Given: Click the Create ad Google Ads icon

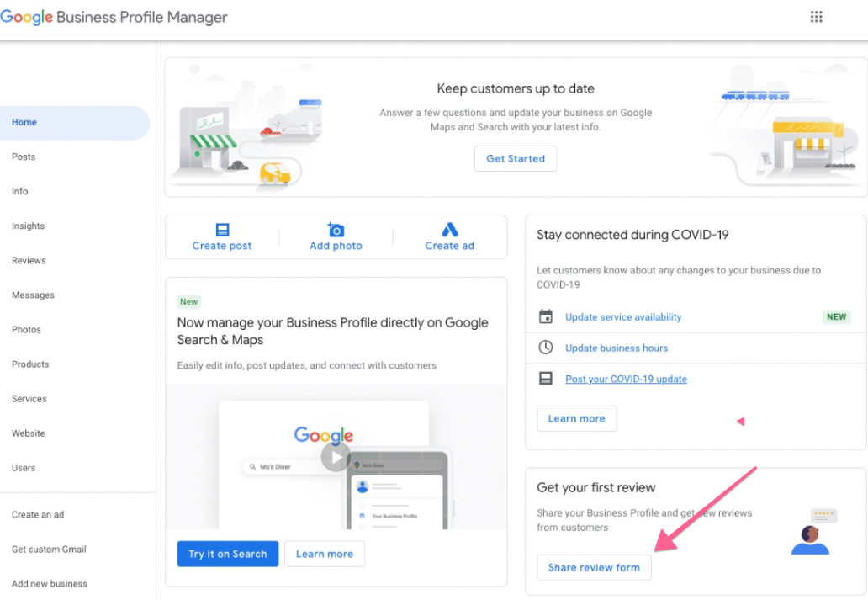Looking at the screenshot, I should click(x=450, y=230).
